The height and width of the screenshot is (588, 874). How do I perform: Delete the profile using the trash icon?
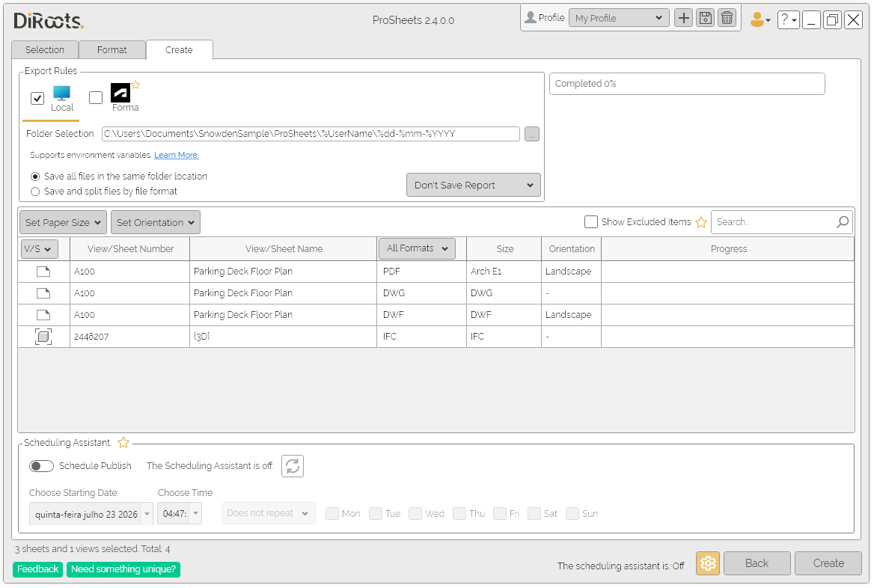pos(727,19)
